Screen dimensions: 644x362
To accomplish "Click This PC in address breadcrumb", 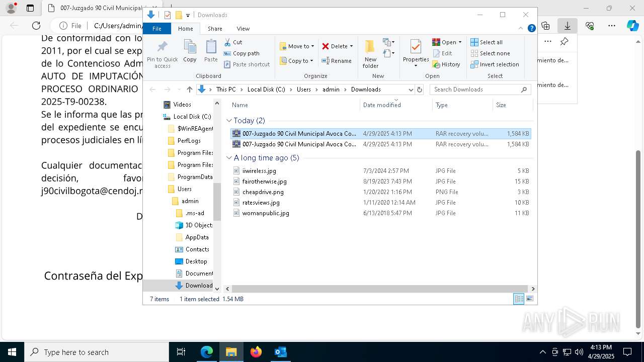I will (x=226, y=89).
